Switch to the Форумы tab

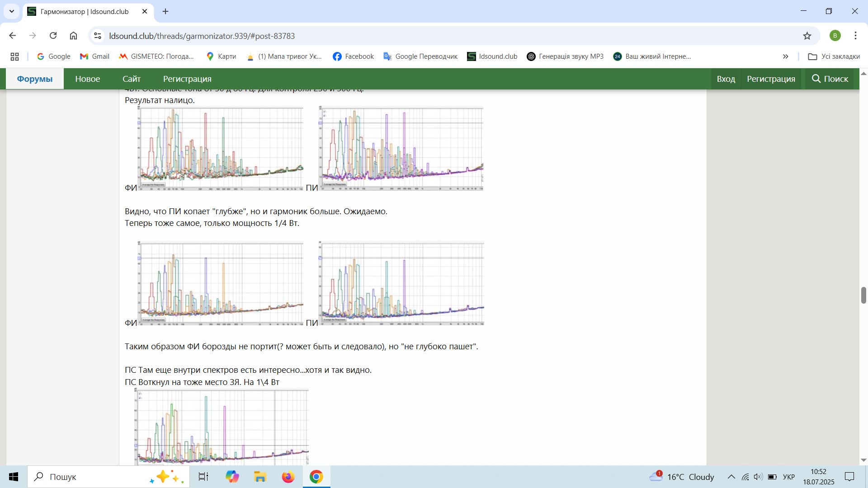[35, 79]
